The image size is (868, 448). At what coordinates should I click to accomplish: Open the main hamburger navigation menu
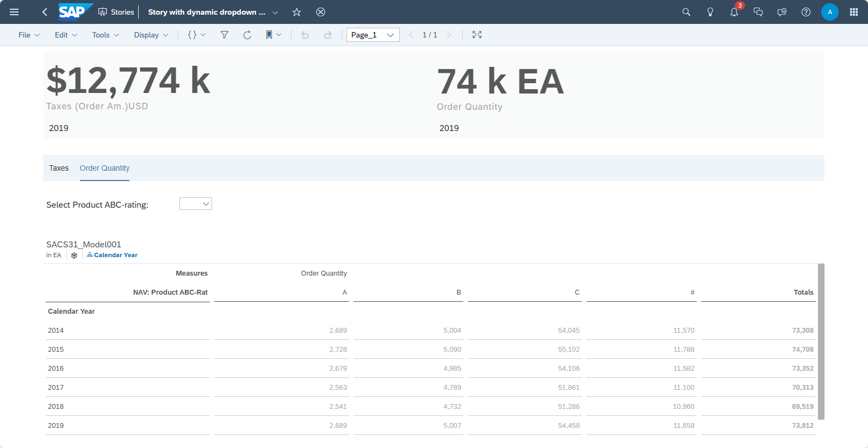pyautogui.click(x=14, y=12)
